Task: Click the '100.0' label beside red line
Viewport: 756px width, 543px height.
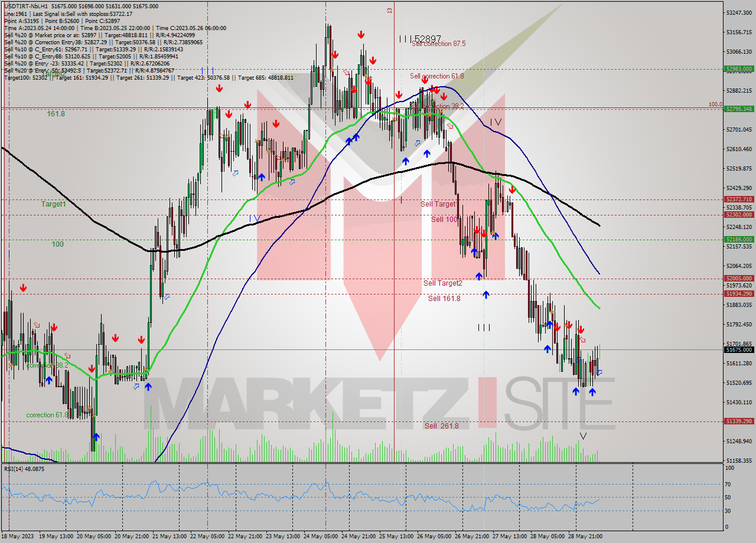Action: [715, 104]
